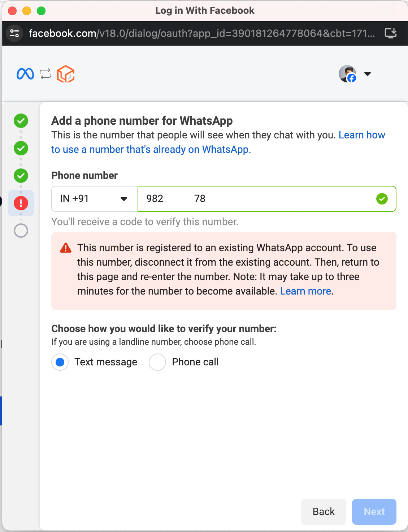Open the 'Learn how to use a number' link
The height and width of the screenshot is (532, 408).
218,142
